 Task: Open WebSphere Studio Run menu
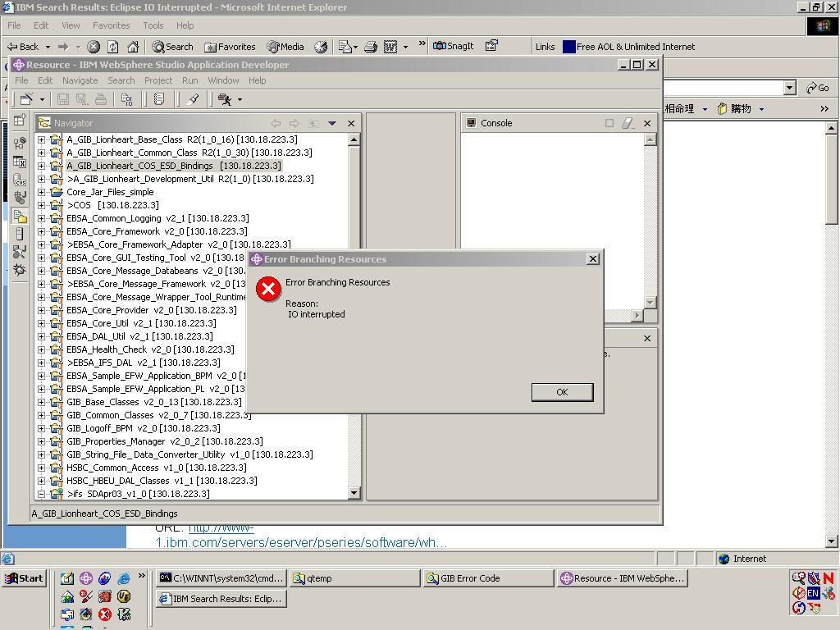point(189,80)
